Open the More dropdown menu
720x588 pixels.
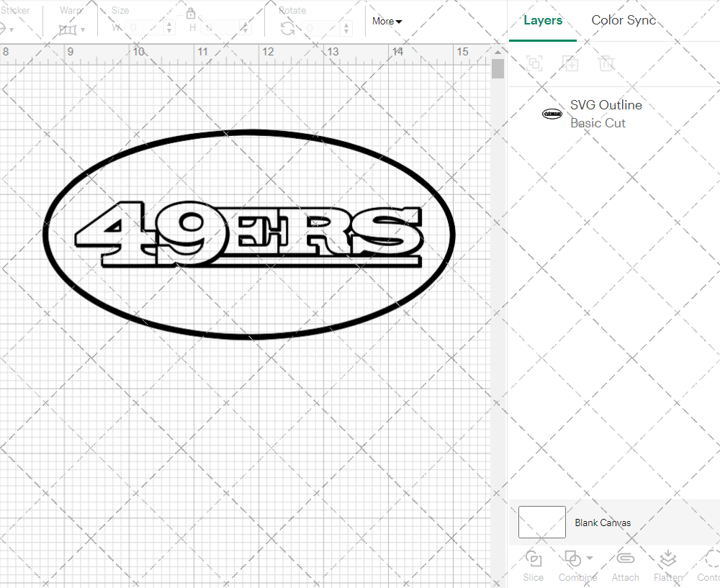(387, 22)
